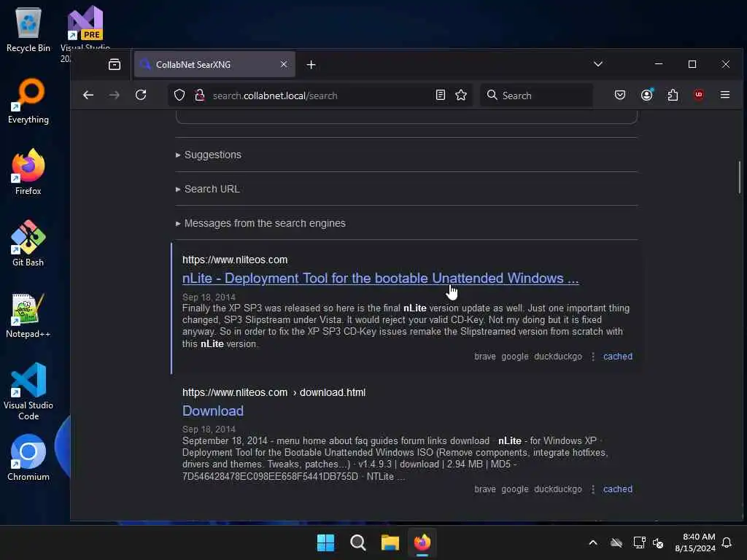The width and height of the screenshot is (747, 560).
Task: Open the tracking protection shield icon
Action: coord(179,96)
